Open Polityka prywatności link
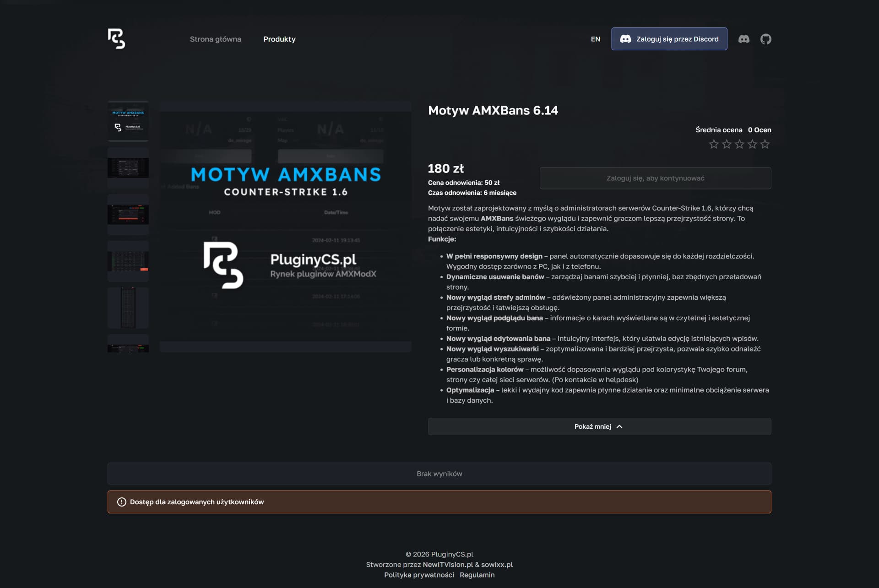 click(419, 575)
